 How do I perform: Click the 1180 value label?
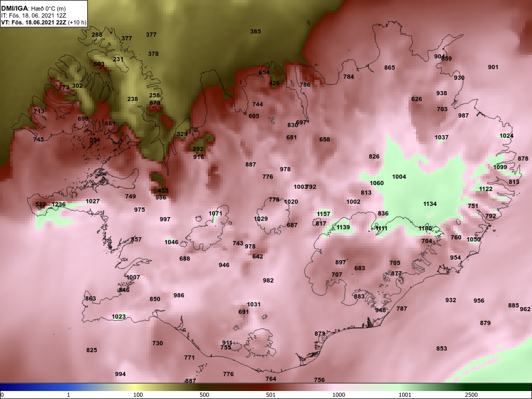point(425,228)
